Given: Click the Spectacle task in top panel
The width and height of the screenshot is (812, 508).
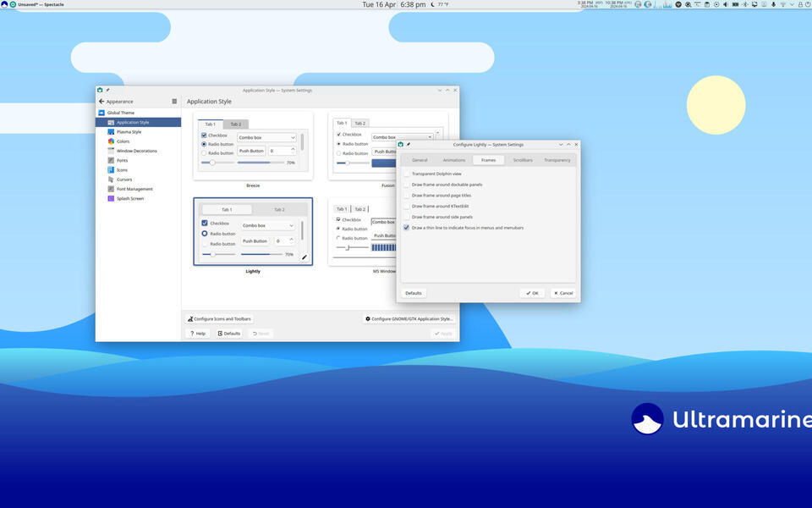Looking at the screenshot, I should pos(36,4).
